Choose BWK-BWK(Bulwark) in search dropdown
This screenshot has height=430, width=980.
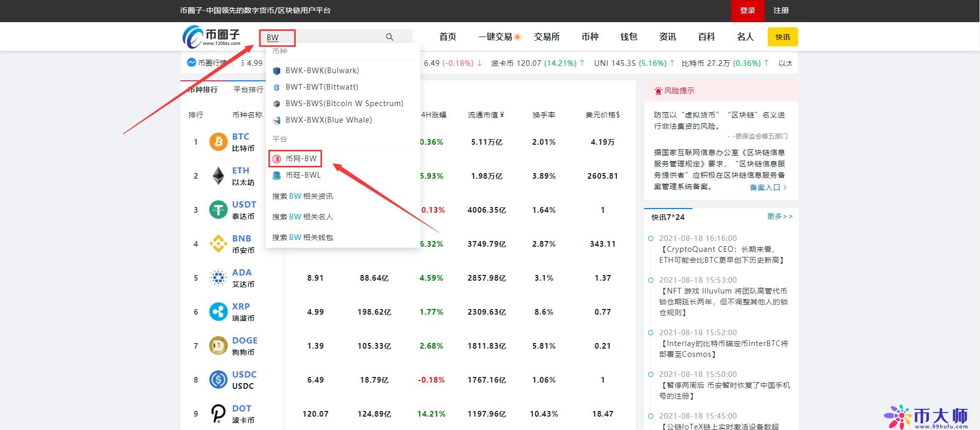[322, 71]
